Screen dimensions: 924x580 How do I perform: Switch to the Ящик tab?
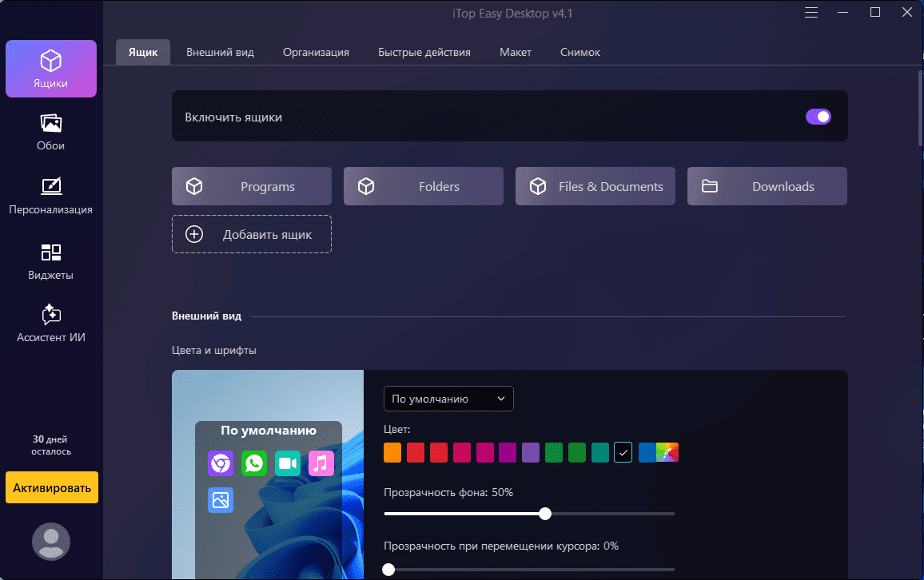[x=143, y=53]
